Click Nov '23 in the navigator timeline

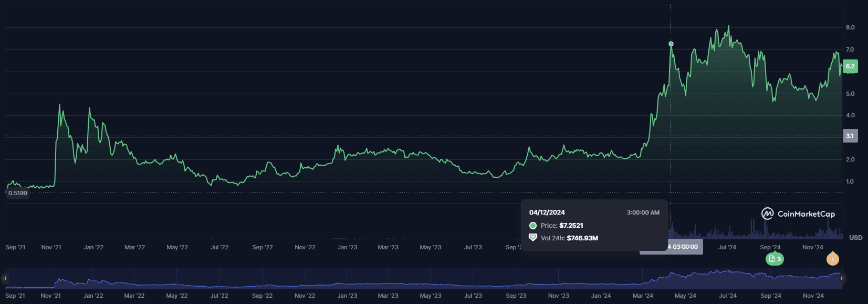[x=558, y=296]
